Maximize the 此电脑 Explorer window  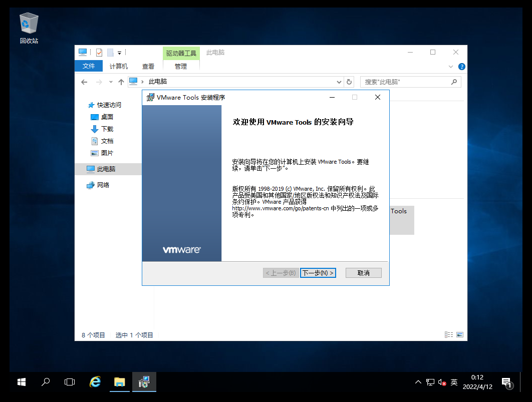pyautogui.click(x=433, y=52)
